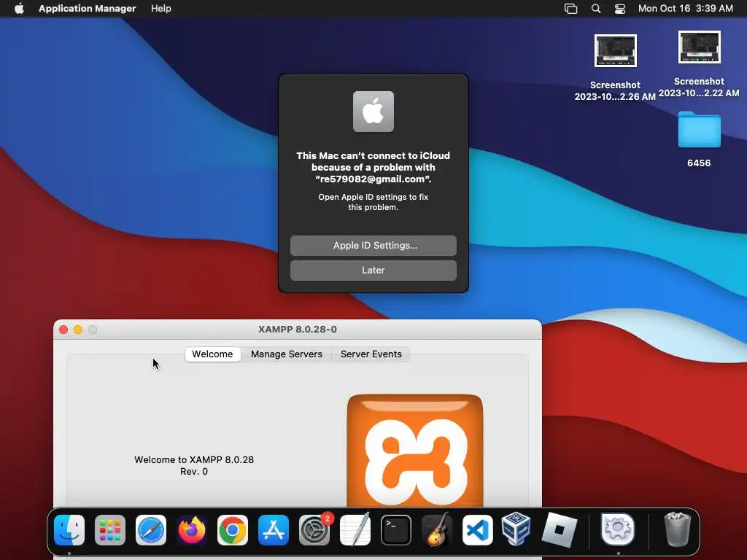Open Control Center in menu bar
The width and height of the screenshot is (747, 560).
[620, 9]
